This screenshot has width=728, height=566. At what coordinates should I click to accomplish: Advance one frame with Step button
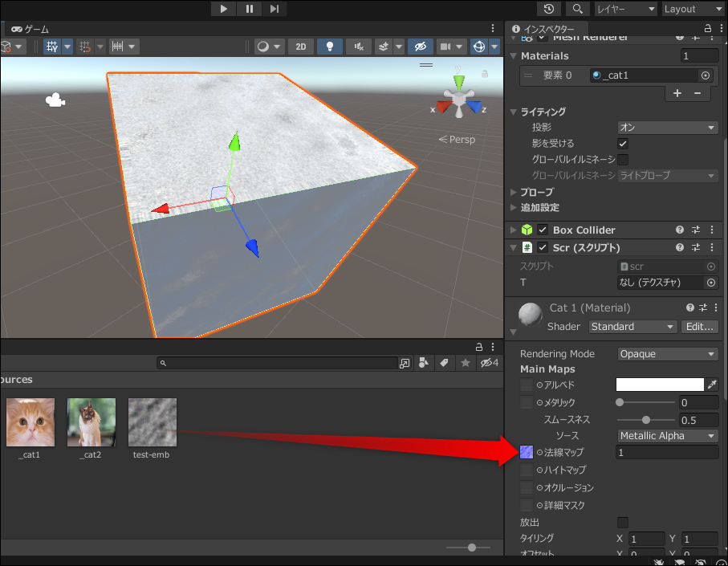click(275, 9)
